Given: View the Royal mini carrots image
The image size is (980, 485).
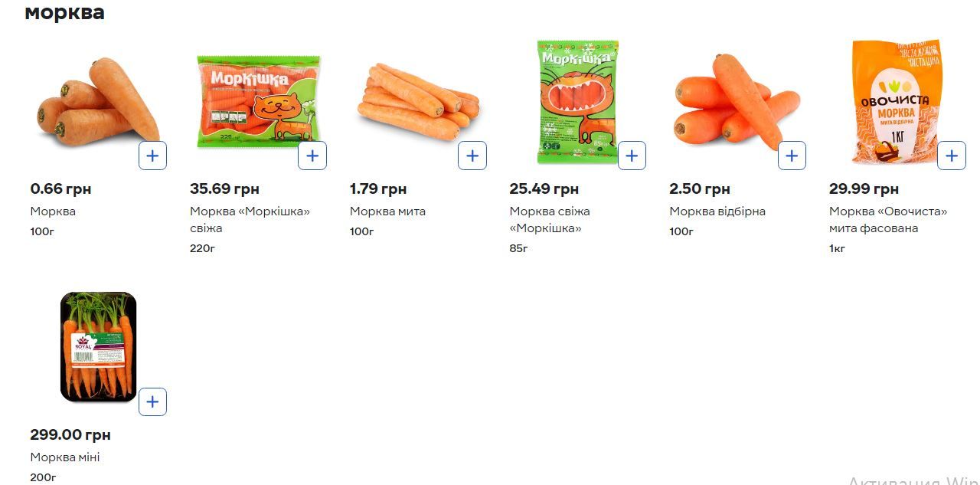Looking at the screenshot, I should tap(98, 347).
